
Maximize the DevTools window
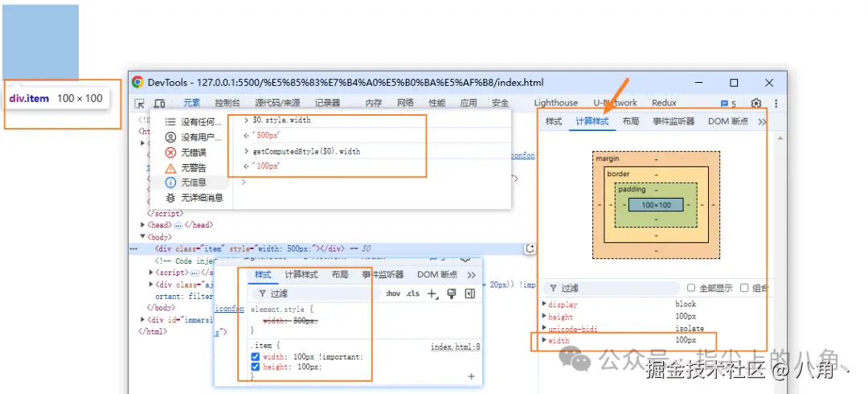pyautogui.click(x=734, y=83)
